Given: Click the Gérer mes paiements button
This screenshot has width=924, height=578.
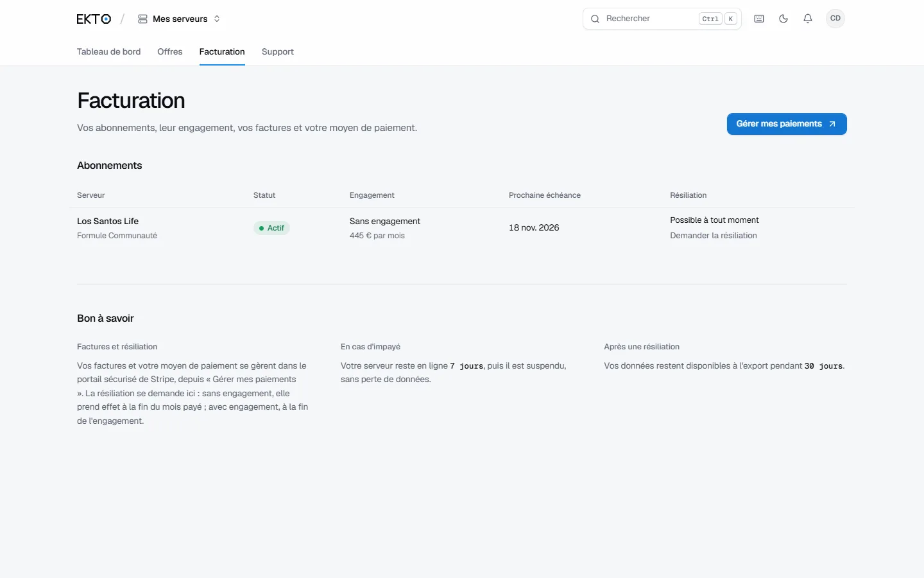Looking at the screenshot, I should [x=787, y=124].
